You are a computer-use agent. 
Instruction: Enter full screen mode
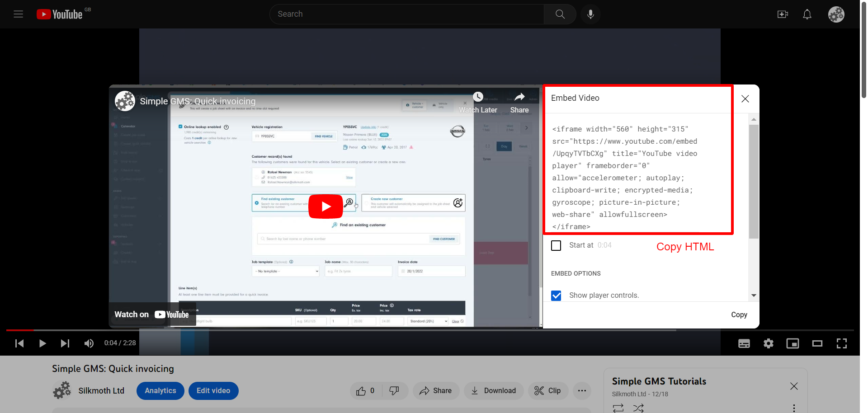tap(842, 343)
